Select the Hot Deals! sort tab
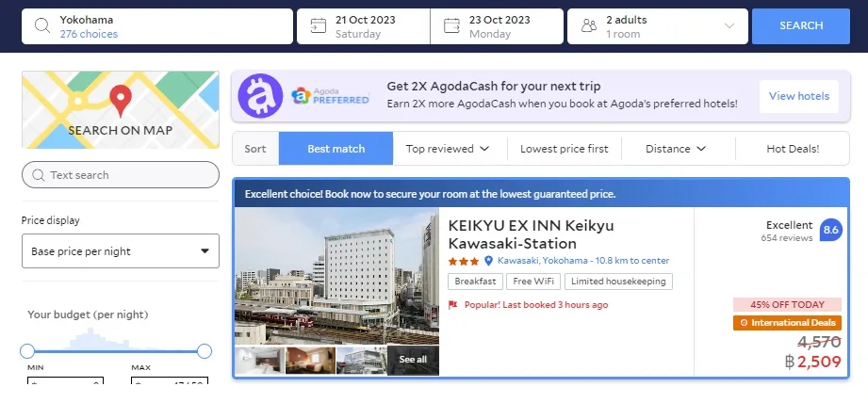The image size is (868, 403). pyautogui.click(x=793, y=149)
